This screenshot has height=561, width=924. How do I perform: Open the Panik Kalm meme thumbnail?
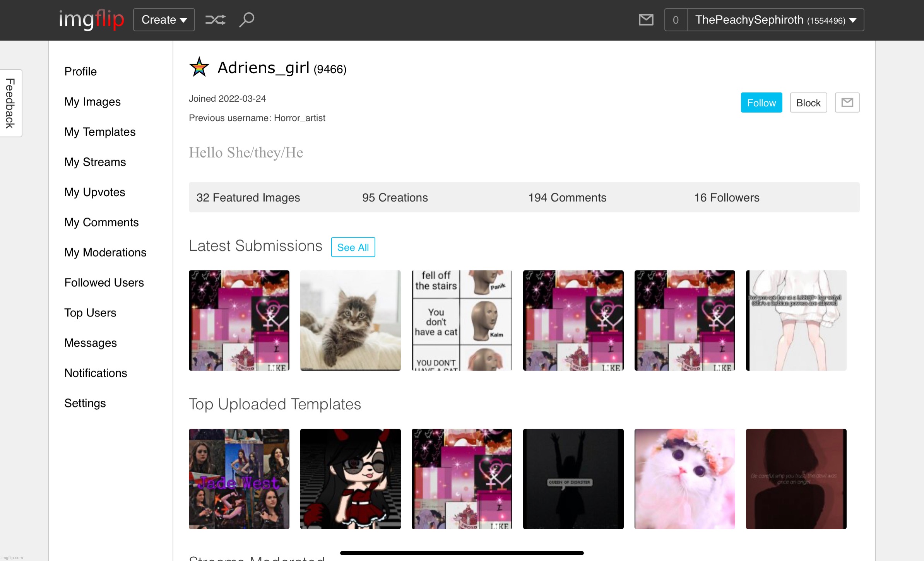[x=462, y=320]
